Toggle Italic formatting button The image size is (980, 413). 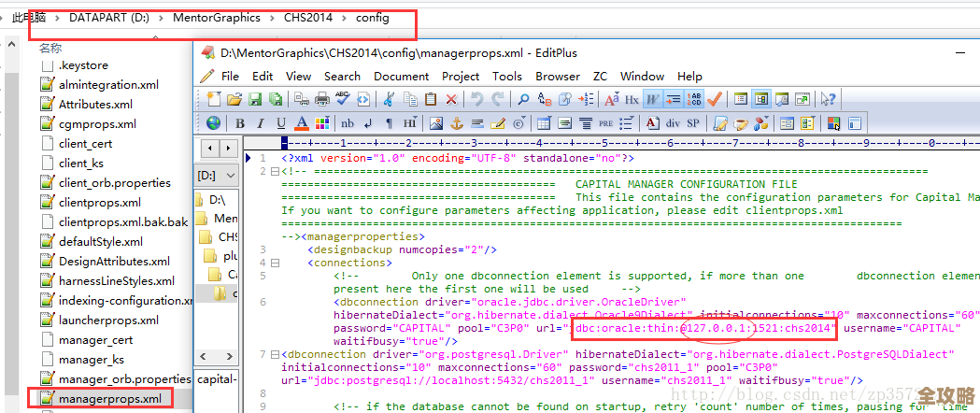[x=259, y=123]
